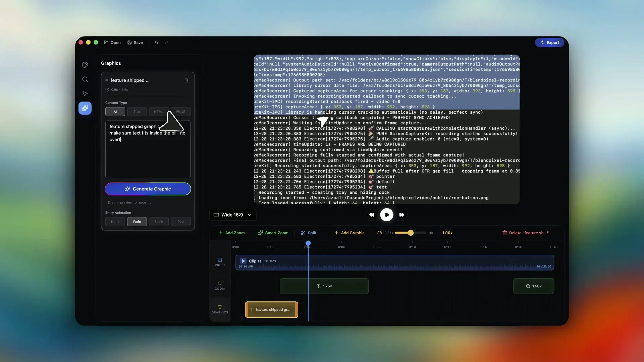
Task: Click Add Graphic in the timeline toolbar
Action: click(349, 233)
